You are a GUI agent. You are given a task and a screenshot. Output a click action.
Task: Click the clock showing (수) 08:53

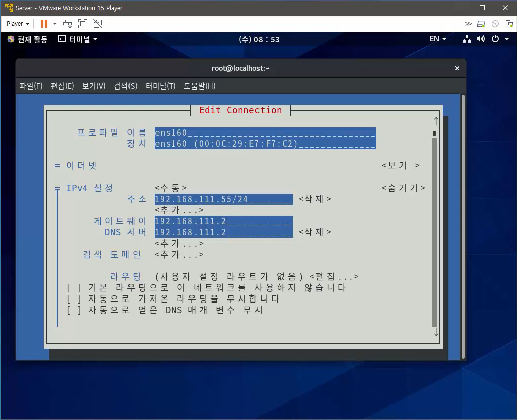tap(259, 40)
